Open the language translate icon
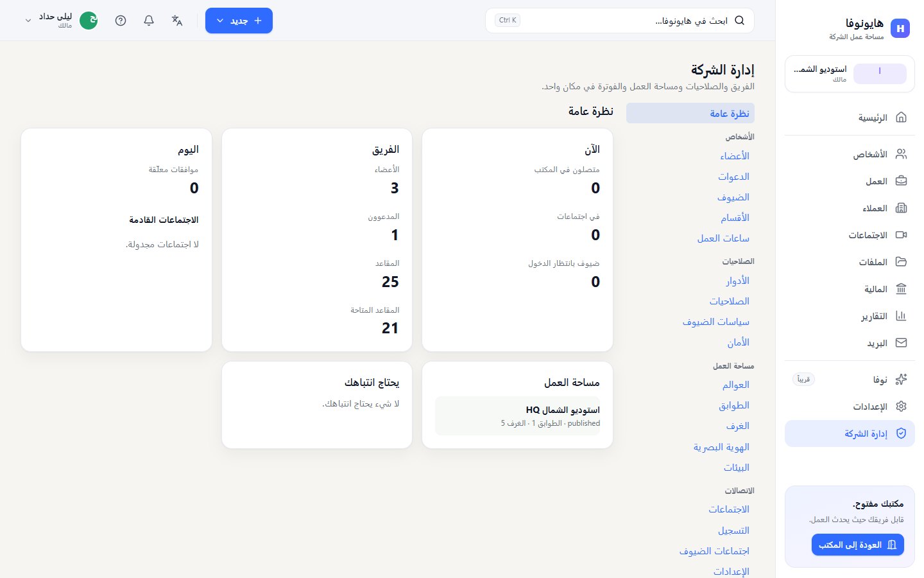 (177, 21)
